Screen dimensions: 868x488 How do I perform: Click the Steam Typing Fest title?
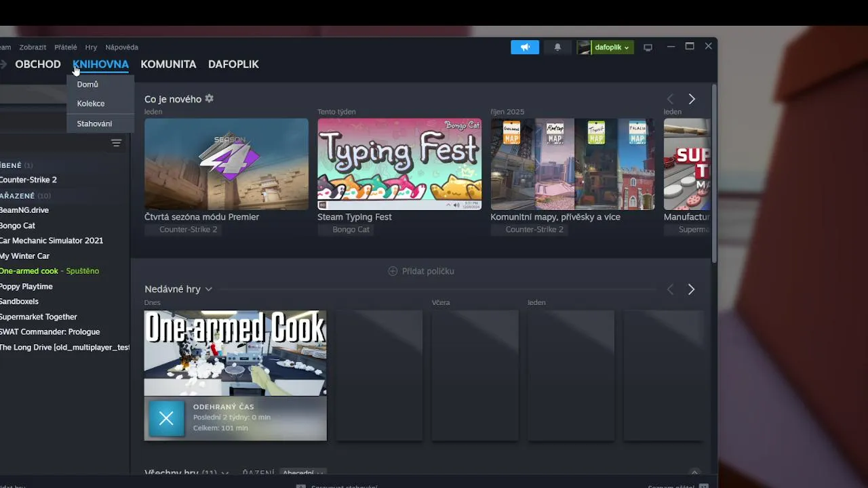coord(355,217)
